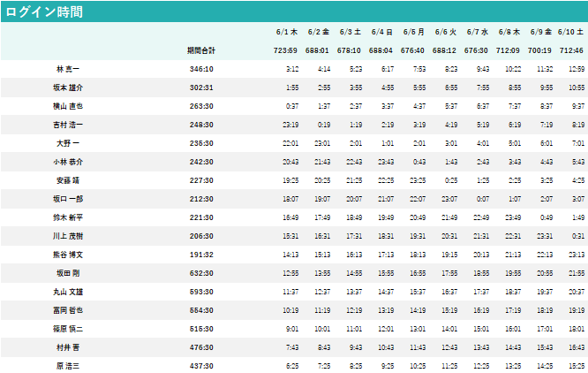Select user 横山 直也 in the list

(68, 106)
